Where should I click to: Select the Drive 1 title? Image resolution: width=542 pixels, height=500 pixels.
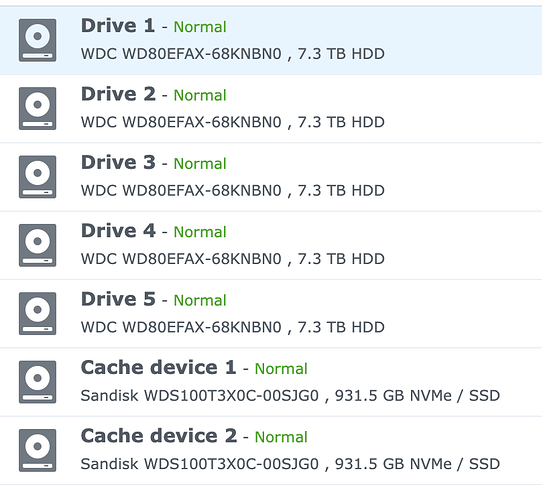[118, 26]
